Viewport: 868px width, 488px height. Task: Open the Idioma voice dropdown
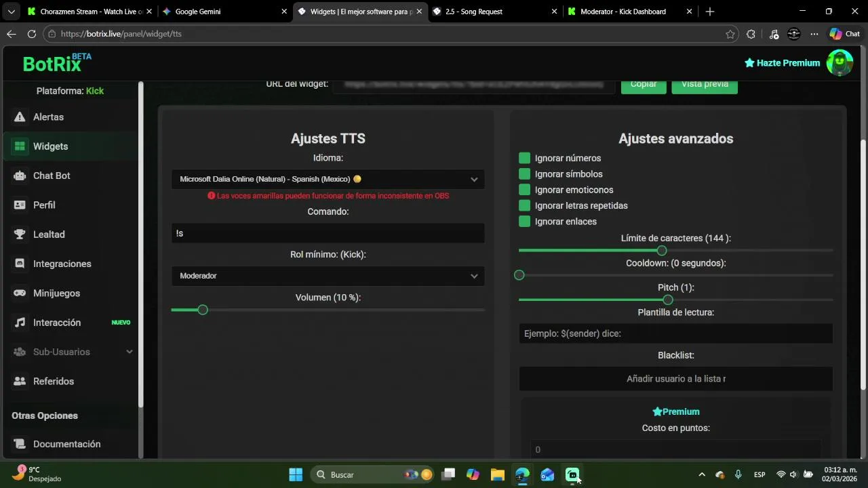tap(328, 179)
